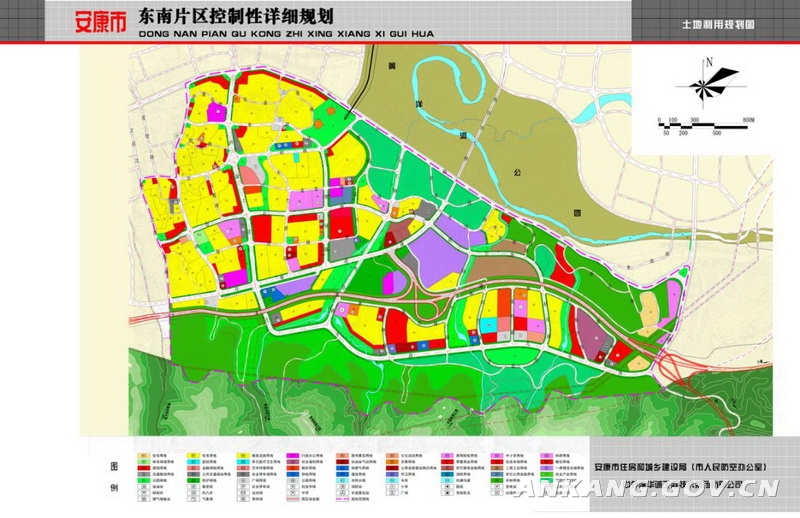The image size is (800, 518).
Task: Click the N letter above the compass
Action: pyautogui.click(x=708, y=62)
